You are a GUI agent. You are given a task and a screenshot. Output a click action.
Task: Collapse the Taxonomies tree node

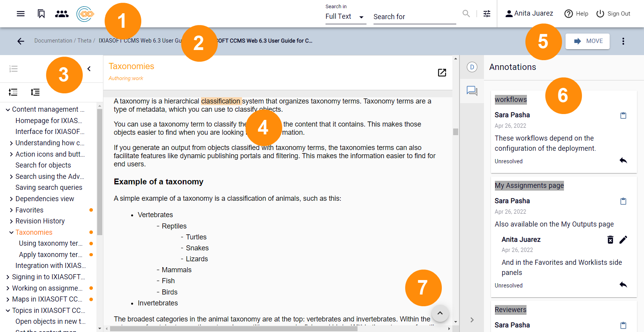(x=11, y=232)
